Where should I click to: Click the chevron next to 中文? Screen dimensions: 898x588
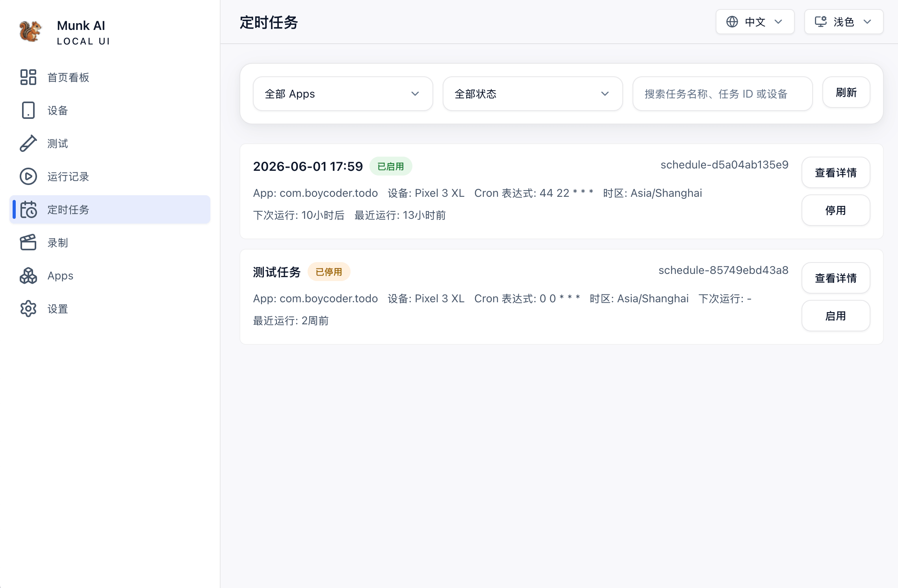pyautogui.click(x=778, y=22)
